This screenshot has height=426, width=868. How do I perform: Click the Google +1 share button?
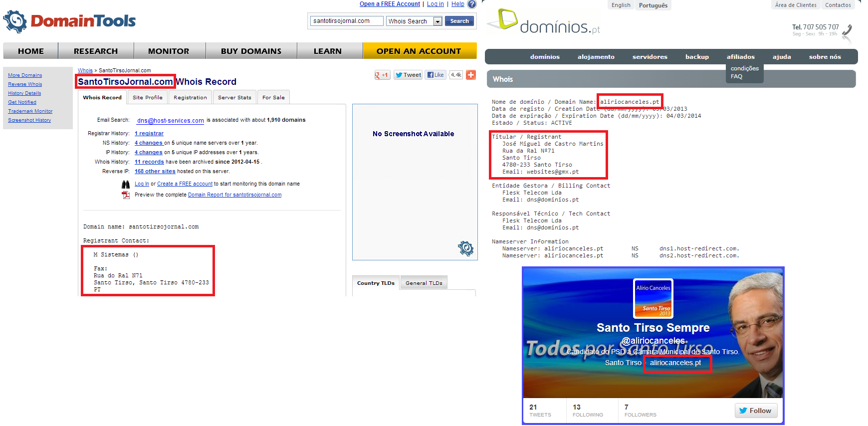(382, 75)
